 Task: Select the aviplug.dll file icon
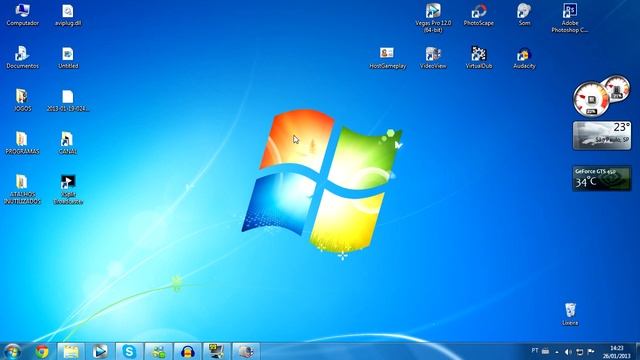(x=68, y=15)
